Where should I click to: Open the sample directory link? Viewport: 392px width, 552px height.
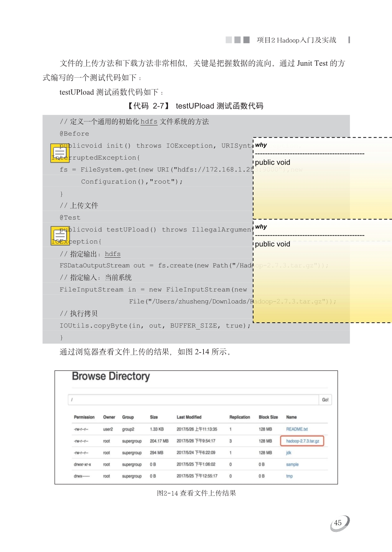coord(292,464)
